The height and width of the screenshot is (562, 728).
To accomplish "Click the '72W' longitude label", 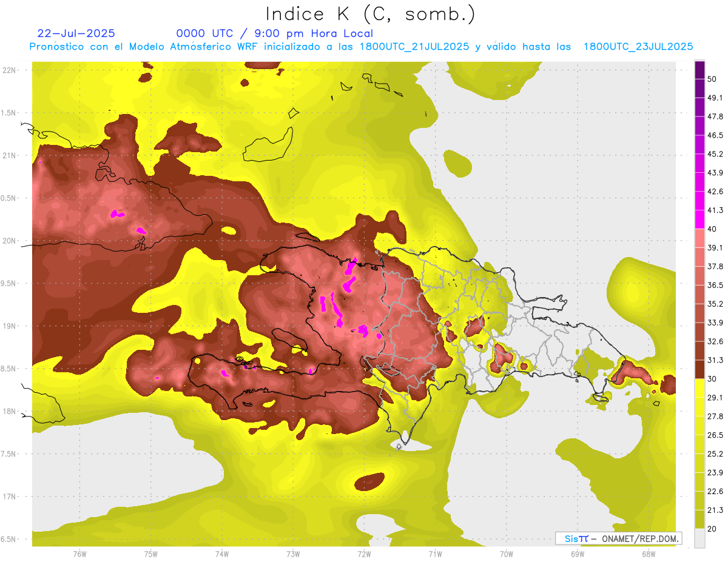I will [x=364, y=554].
